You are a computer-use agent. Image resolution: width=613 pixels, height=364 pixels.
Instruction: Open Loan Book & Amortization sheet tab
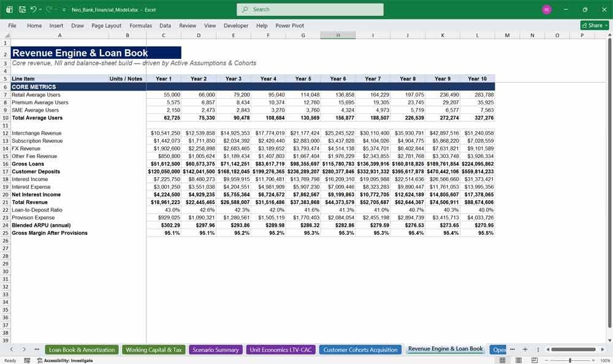82,349
